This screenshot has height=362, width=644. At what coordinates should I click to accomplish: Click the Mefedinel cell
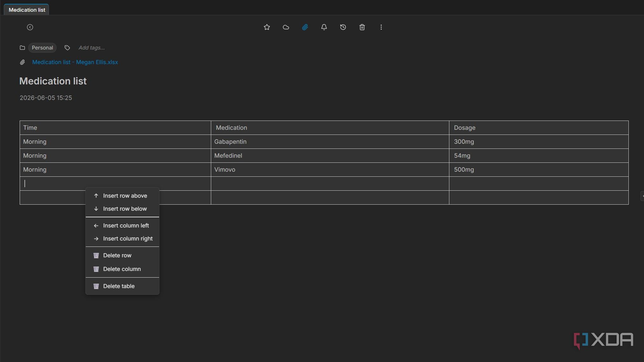pos(330,155)
